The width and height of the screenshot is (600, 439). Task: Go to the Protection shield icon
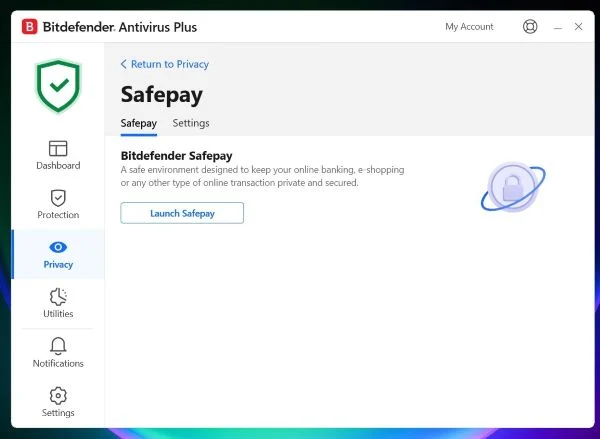point(58,198)
